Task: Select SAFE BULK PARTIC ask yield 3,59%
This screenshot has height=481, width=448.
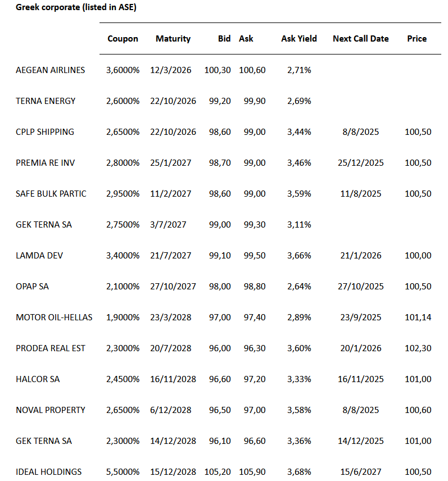Action: coord(299,194)
